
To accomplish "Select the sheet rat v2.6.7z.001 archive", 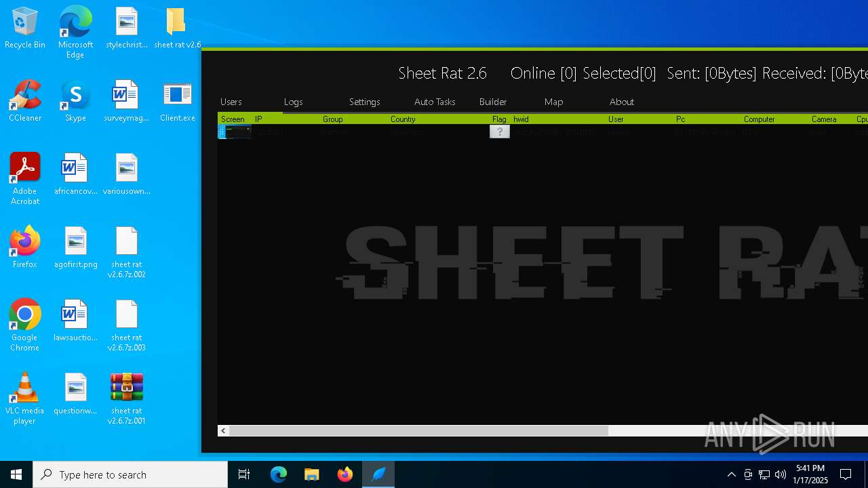I will (x=127, y=399).
